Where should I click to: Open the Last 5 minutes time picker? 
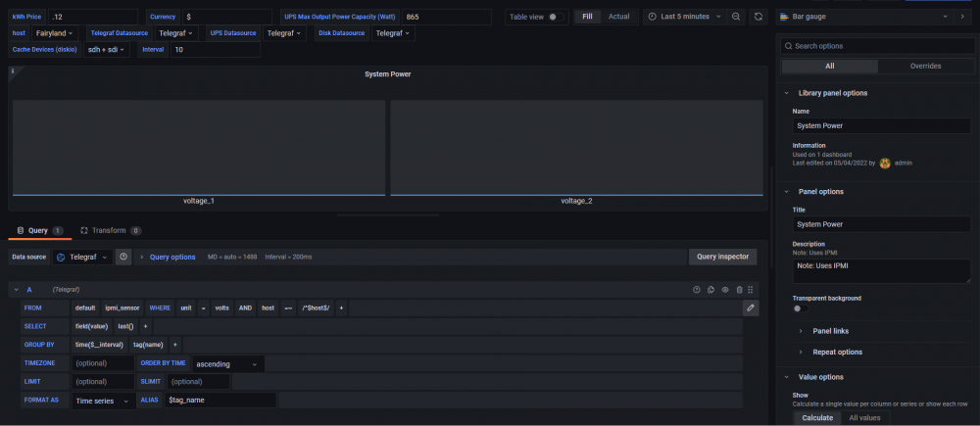(x=684, y=17)
